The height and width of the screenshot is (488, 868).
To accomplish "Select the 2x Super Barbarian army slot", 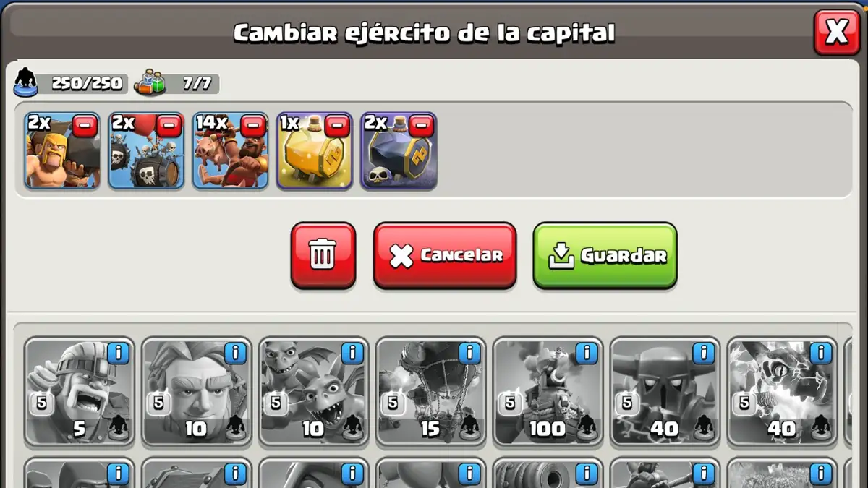I will pos(62,151).
